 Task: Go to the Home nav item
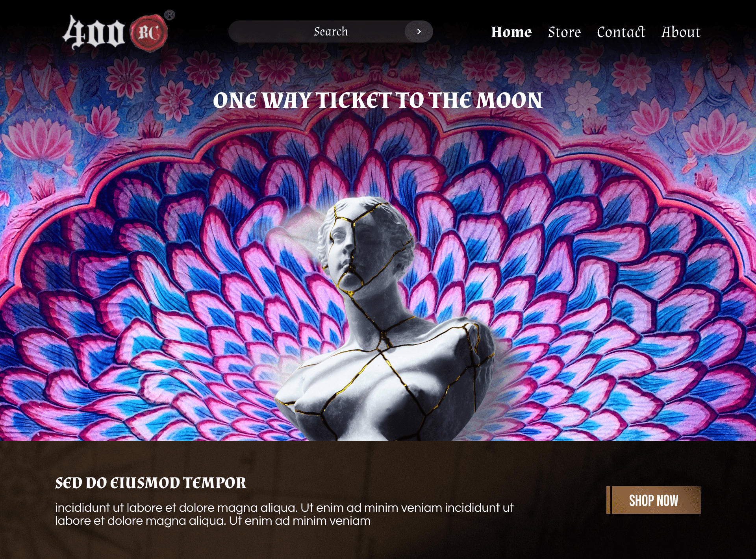pos(511,32)
